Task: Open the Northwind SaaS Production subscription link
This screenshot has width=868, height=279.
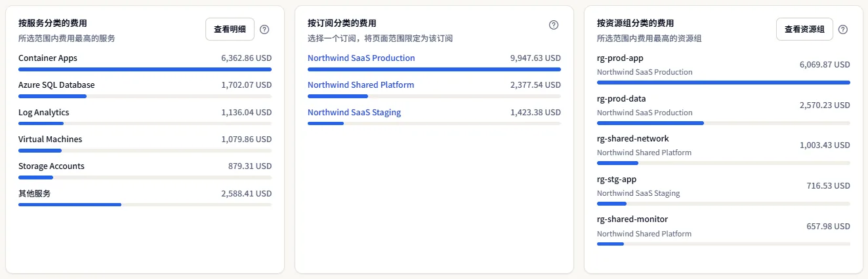Action: pos(362,58)
